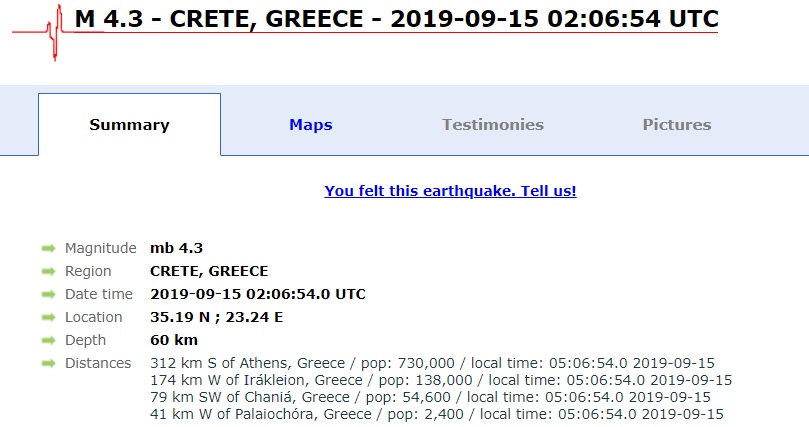
Task: Click the Athens distance line
Action: point(432,363)
